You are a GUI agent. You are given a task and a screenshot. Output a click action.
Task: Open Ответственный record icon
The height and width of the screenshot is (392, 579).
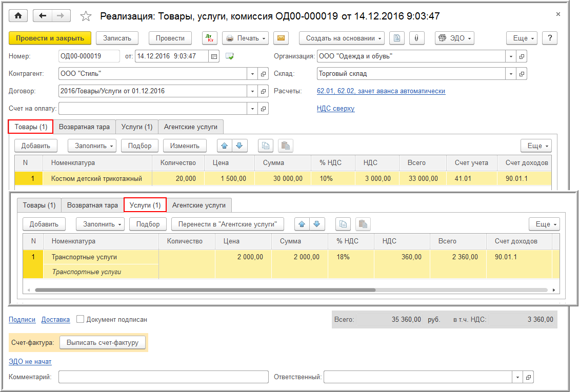(x=528, y=377)
